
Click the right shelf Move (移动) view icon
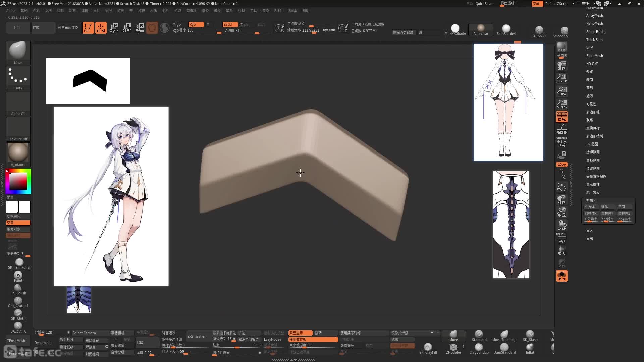[x=561, y=199]
